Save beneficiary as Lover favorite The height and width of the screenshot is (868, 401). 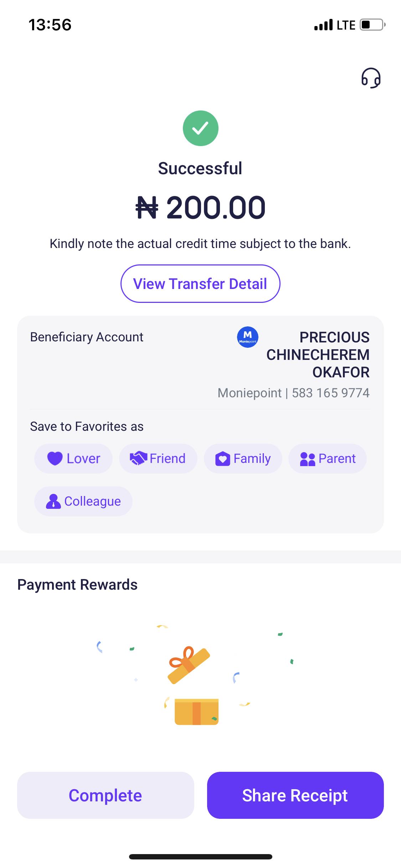[73, 459]
